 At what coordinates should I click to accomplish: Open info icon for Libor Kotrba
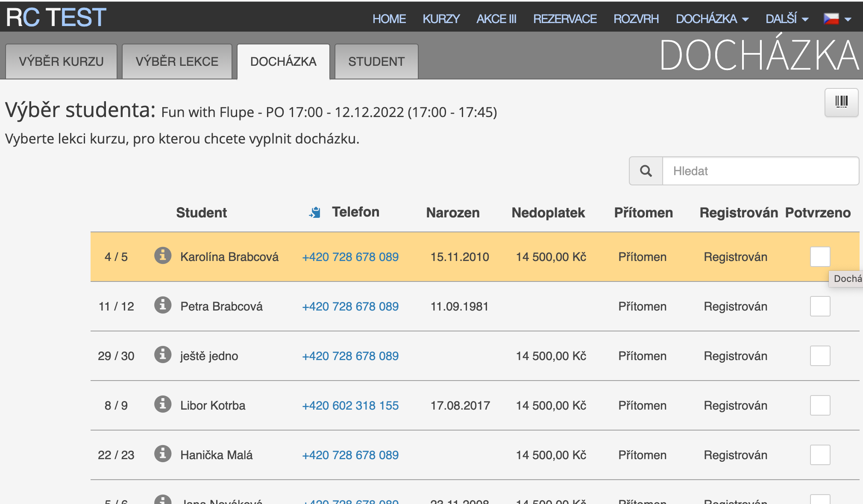click(162, 404)
